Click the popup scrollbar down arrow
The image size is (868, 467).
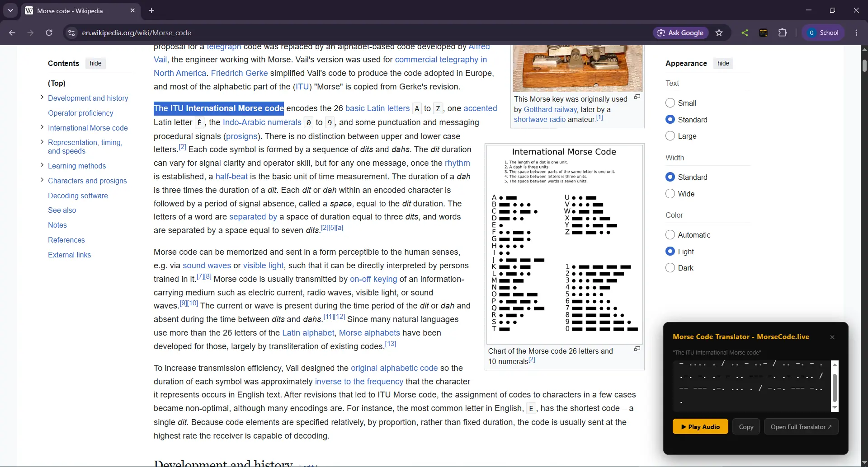tap(835, 407)
